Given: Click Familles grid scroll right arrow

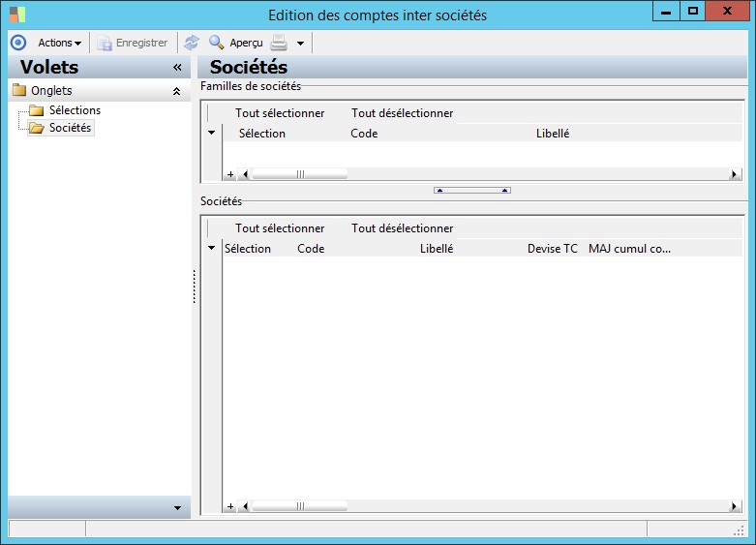Looking at the screenshot, I should coord(735,174).
